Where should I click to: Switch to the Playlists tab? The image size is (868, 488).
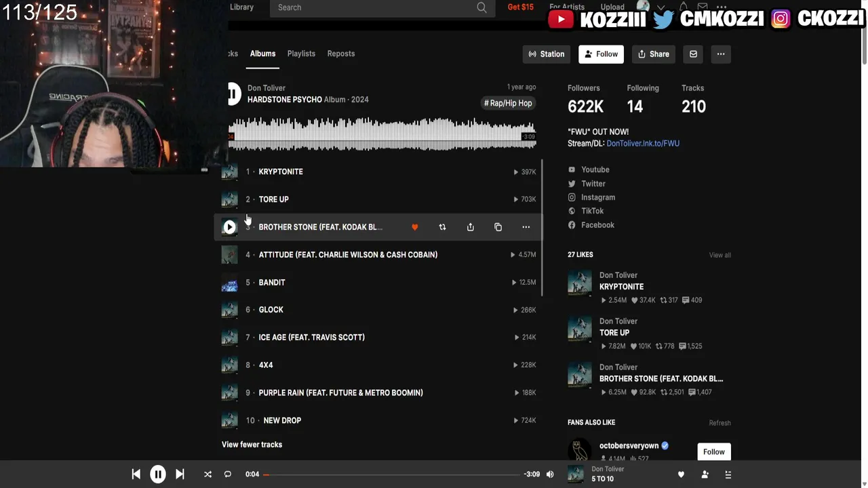tap(301, 54)
